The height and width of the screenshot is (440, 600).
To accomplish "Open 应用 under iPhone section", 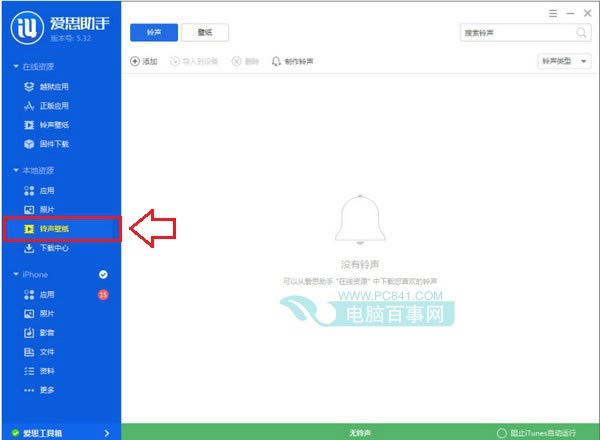I will click(x=39, y=295).
